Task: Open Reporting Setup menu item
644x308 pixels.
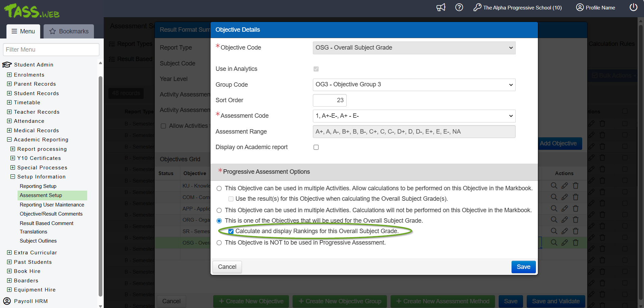Action: point(38,186)
